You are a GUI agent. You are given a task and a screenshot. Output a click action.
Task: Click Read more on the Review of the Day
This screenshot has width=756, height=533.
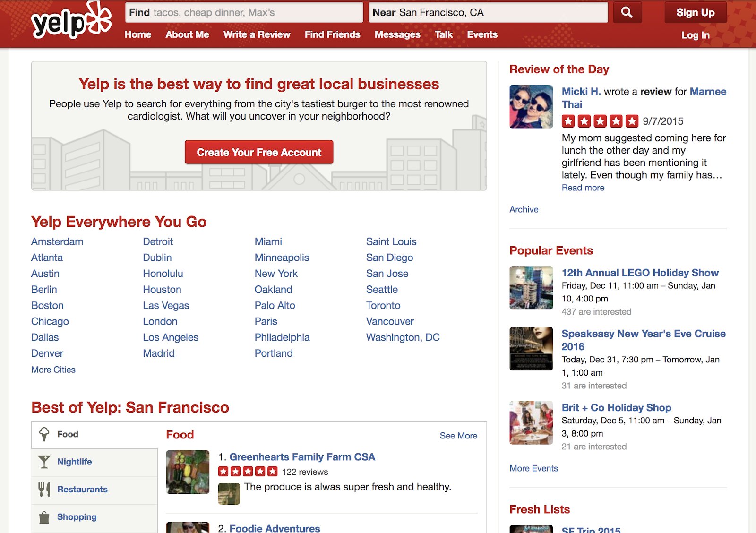(583, 188)
